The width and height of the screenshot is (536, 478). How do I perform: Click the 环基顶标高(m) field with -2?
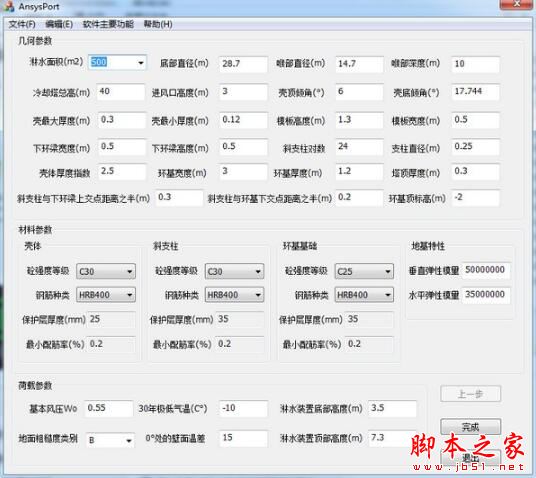point(475,198)
